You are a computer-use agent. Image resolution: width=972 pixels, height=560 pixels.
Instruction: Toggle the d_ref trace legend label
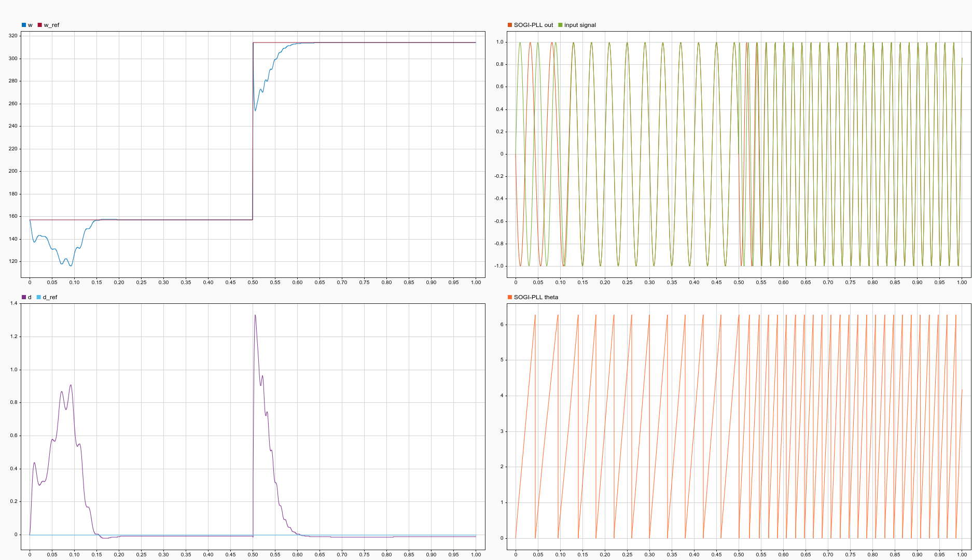50,297
